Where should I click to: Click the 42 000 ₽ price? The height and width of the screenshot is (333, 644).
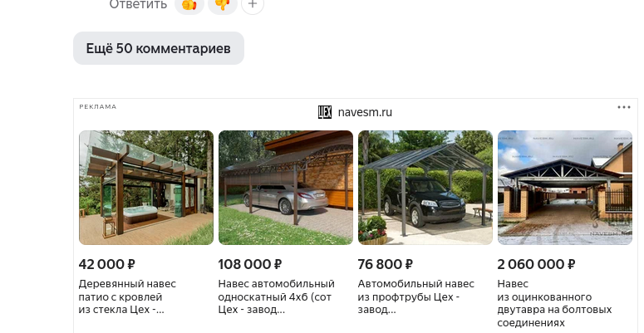pyautogui.click(x=107, y=264)
